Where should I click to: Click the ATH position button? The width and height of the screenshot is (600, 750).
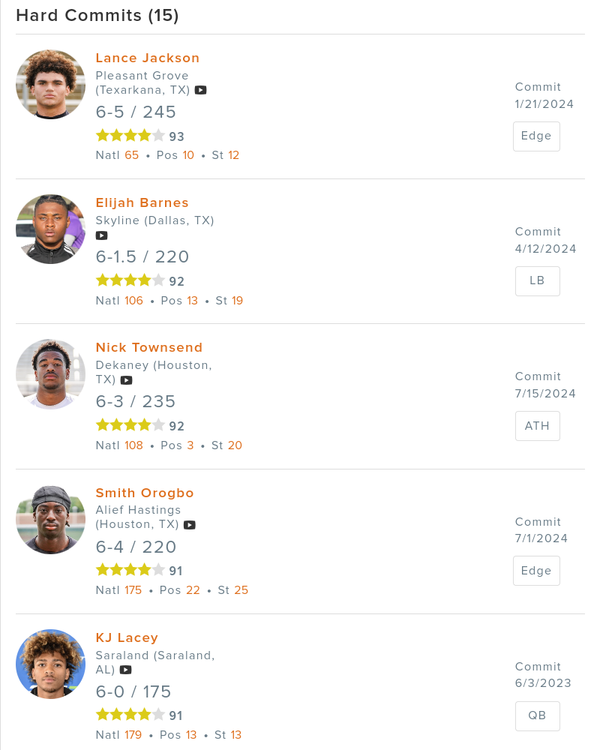point(536,426)
